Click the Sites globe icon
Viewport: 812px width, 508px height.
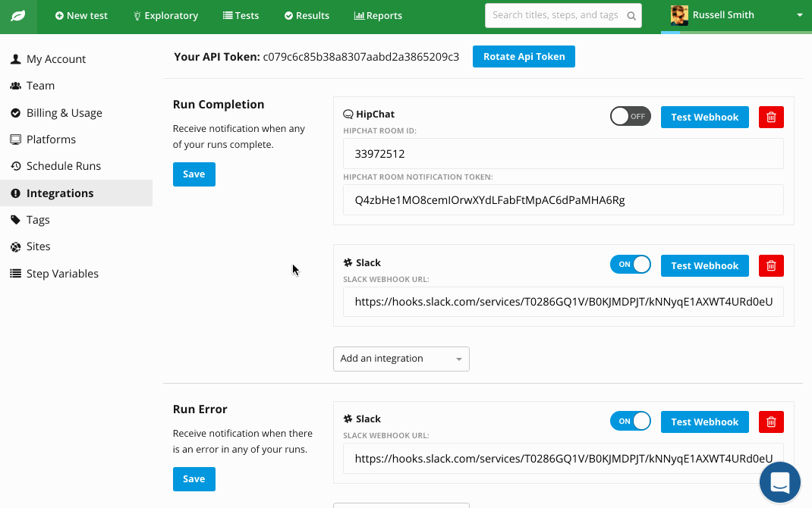point(15,246)
